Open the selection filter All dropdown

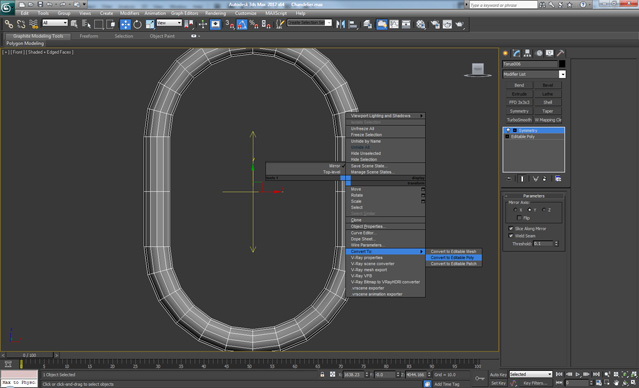click(55, 23)
